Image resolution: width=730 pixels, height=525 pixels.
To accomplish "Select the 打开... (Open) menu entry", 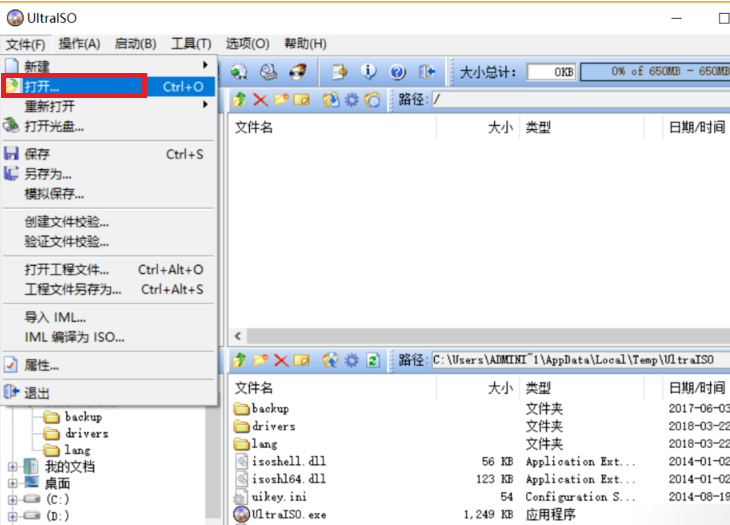I will tap(108, 87).
